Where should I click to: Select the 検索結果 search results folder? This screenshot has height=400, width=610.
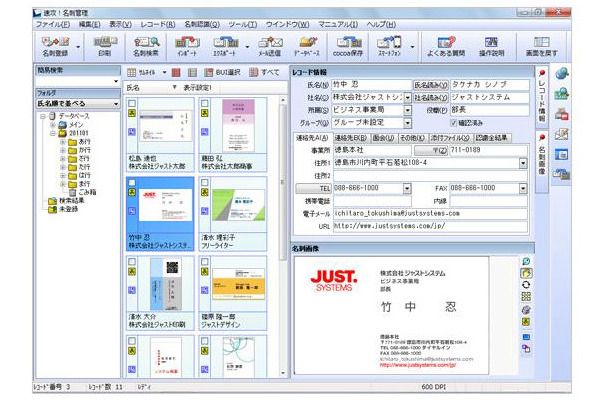(67, 201)
